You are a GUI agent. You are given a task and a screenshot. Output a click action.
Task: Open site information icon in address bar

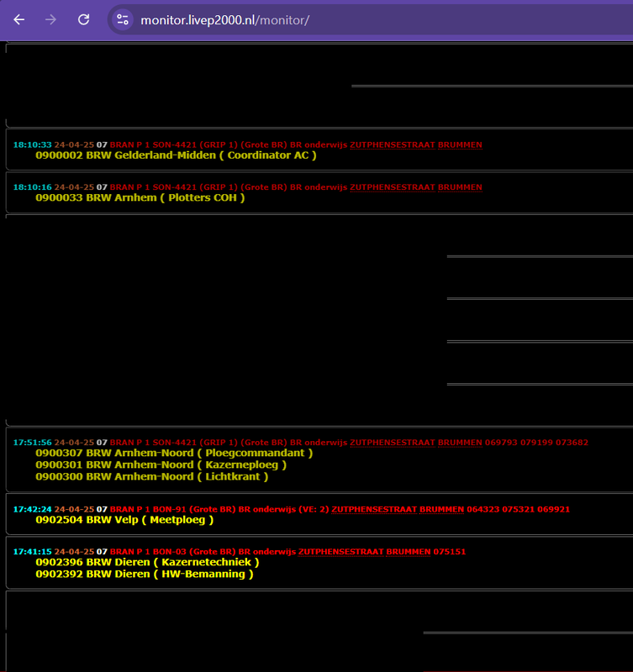click(123, 19)
